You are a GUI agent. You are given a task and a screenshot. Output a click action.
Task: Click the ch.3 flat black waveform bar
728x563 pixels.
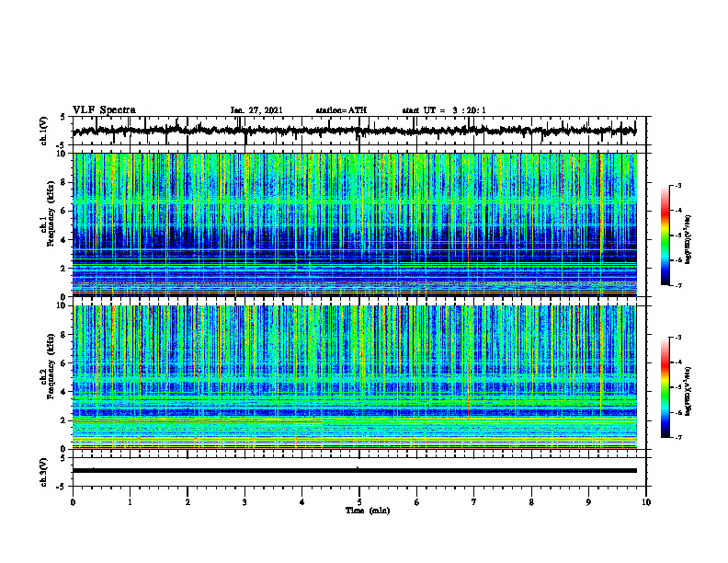pyautogui.click(x=354, y=471)
